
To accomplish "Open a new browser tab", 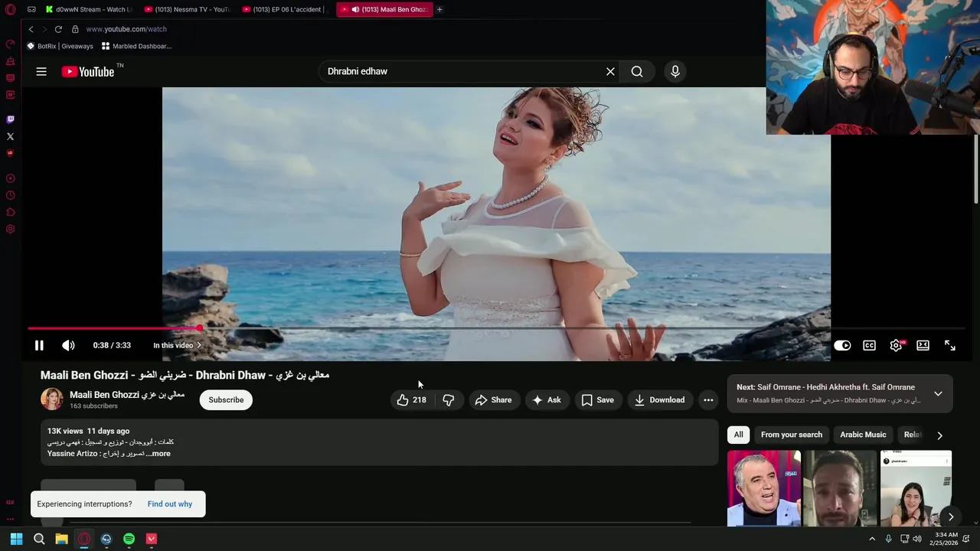I will click(x=439, y=9).
